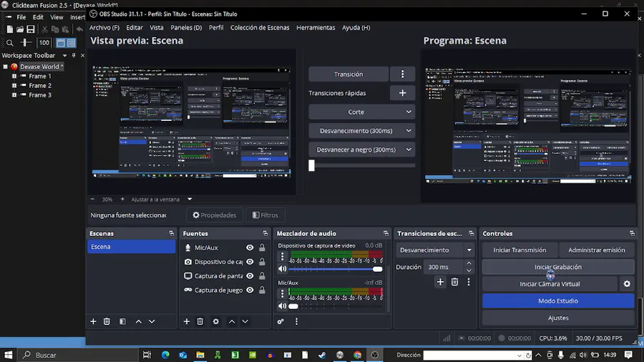Add a configurable scene transition

440,282
